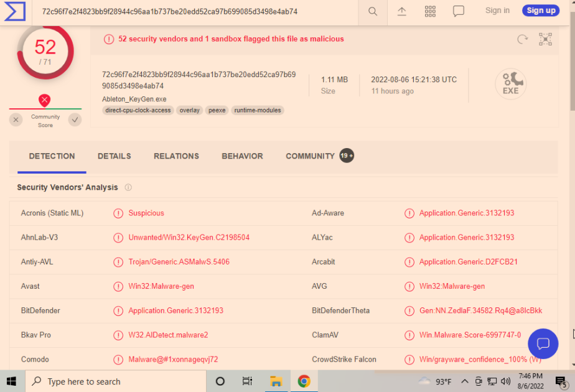Open the COMMUNITY tab

319,156
